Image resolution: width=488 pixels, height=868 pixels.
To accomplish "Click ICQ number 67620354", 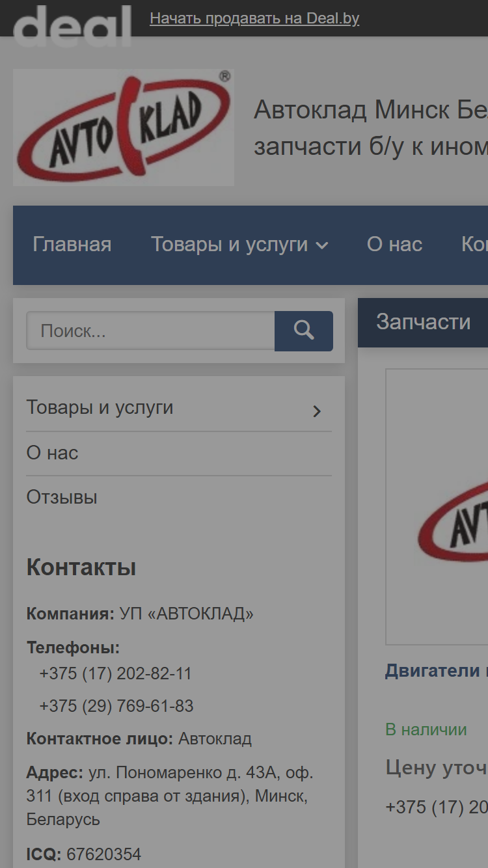I will [x=103, y=854].
